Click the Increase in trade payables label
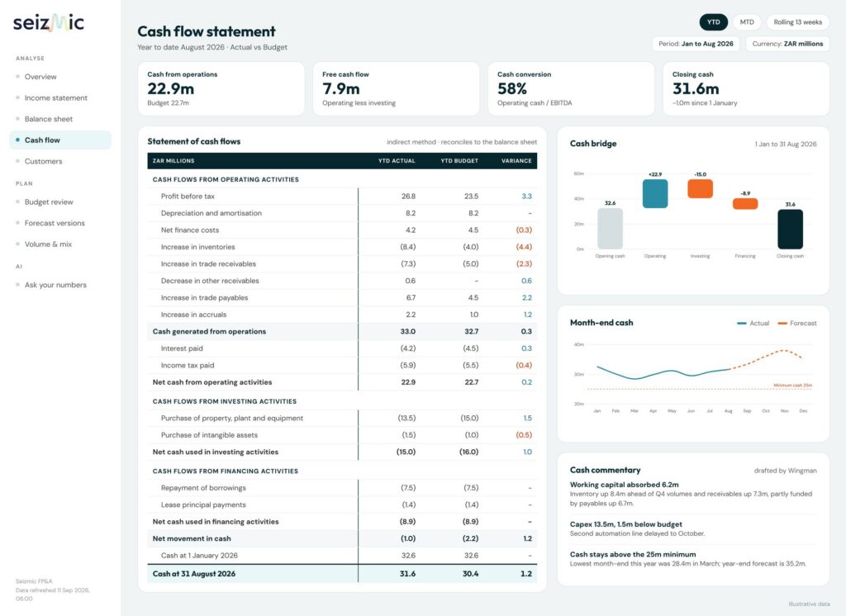846x616 pixels. pyautogui.click(x=205, y=298)
